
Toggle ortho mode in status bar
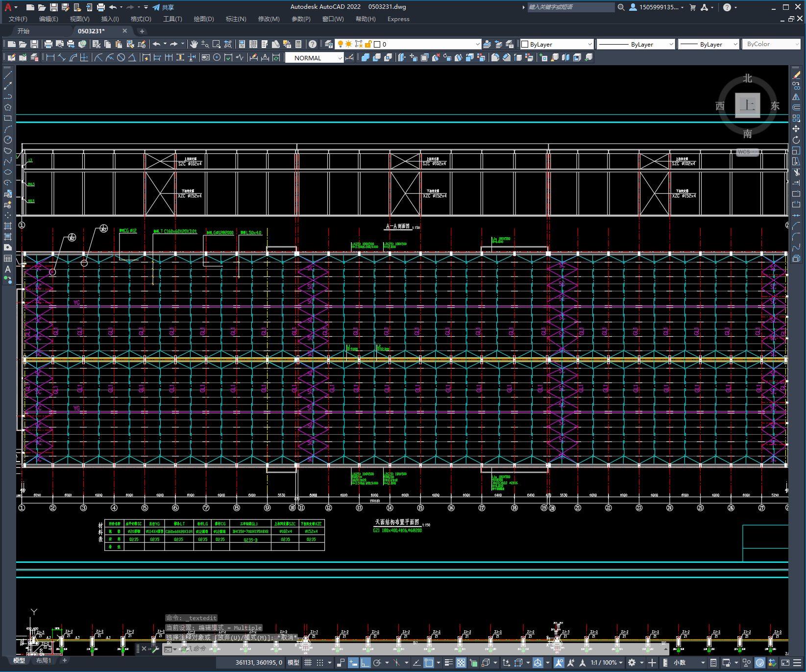pos(366,663)
